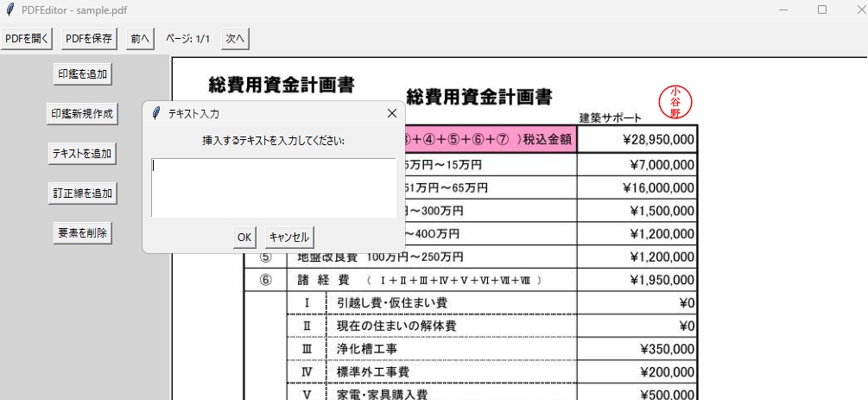
Task: Click the PDFを開く button
Action: click(27, 39)
